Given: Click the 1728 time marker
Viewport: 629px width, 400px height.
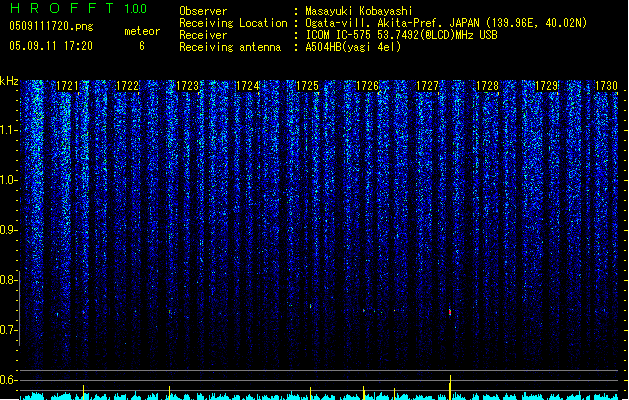Looking at the screenshot, I should coord(487,86).
